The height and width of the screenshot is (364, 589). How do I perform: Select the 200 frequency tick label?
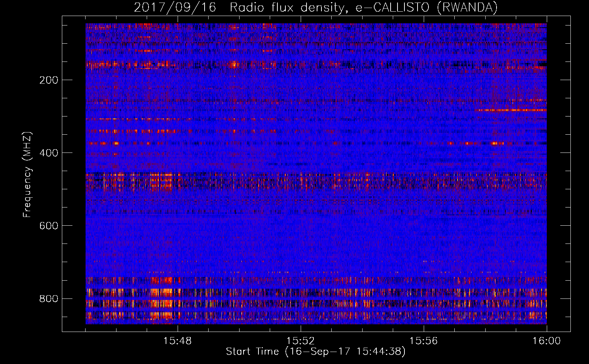49,80
